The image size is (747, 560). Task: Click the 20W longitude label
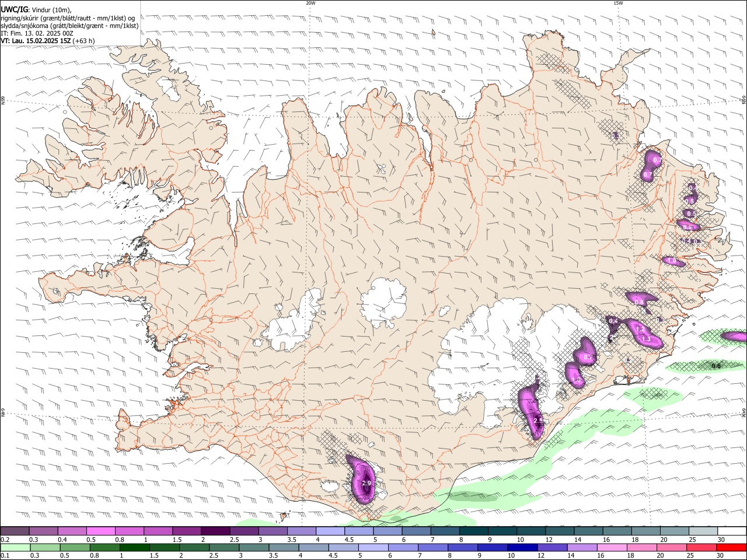tap(310, 3)
